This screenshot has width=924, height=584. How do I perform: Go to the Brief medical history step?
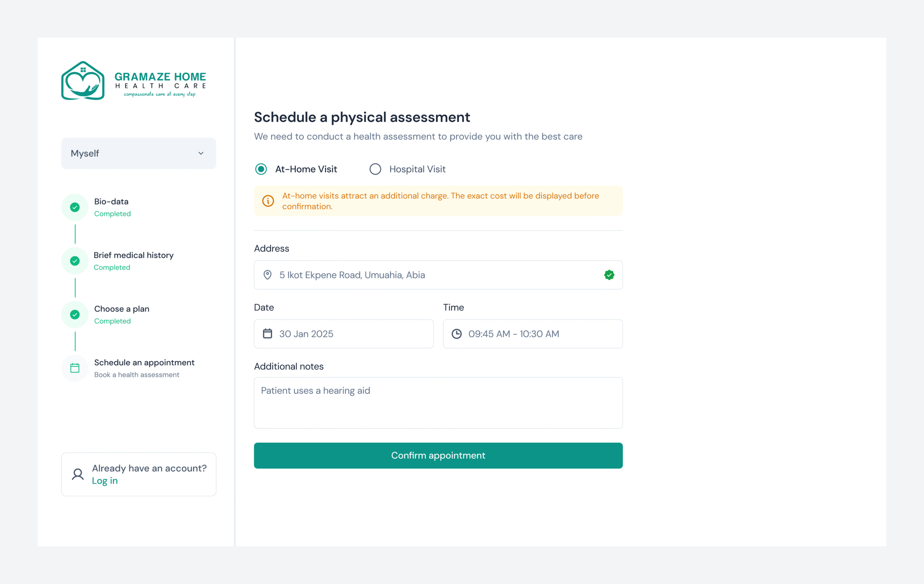(x=134, y=255)
